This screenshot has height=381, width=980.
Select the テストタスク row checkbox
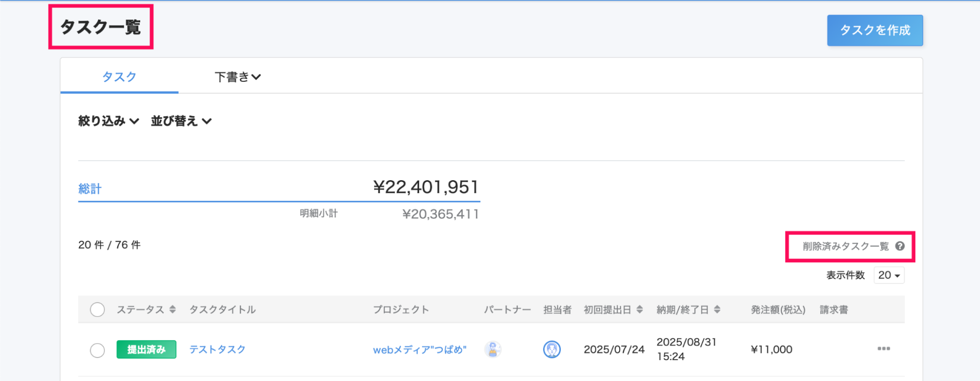tap(97, 350)
